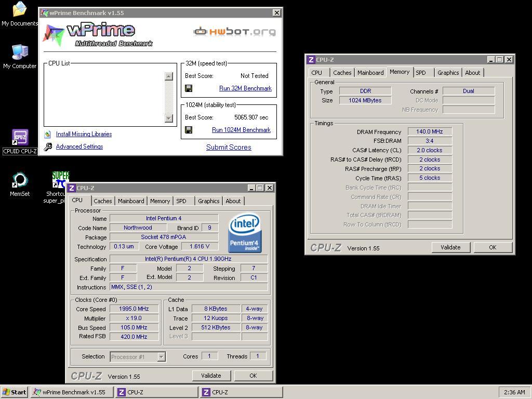Viewport: 532px width, 399px height.
Task: Click OK in the CPU-Z CPU window
Action: [253, 376]
